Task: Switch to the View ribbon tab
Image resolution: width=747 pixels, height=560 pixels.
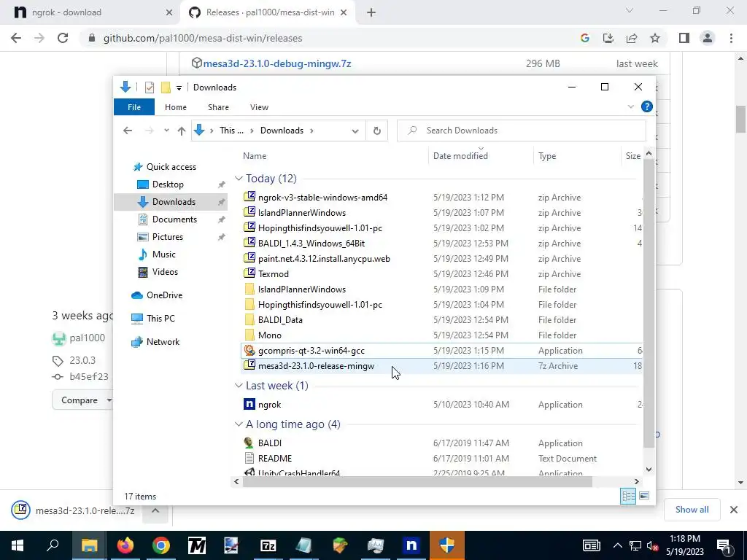Action: 259,107
